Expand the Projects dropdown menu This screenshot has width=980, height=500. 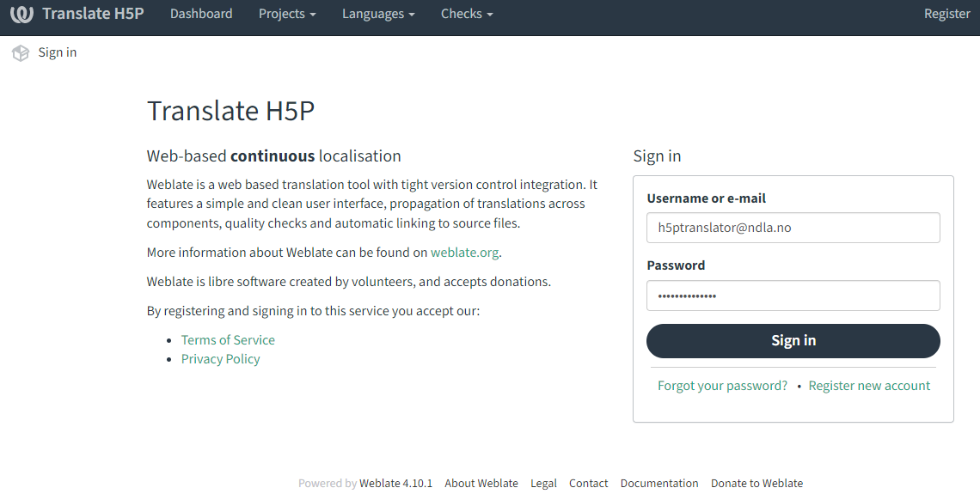[x=287, y=14]
